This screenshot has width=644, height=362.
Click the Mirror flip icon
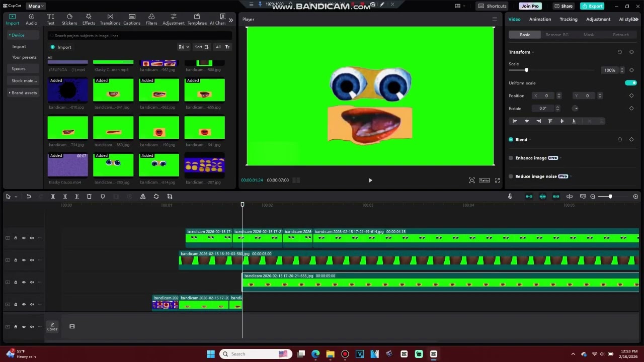[143, 197]
